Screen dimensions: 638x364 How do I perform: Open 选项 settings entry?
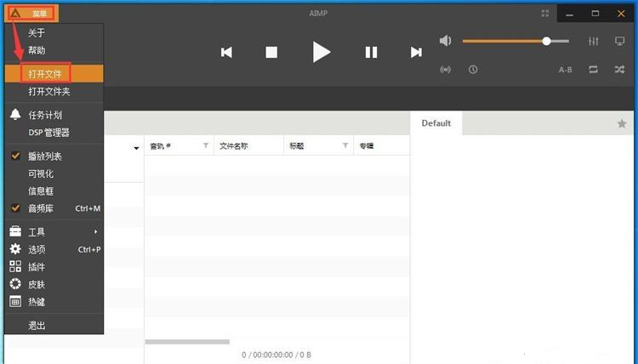pyautogui.click(x=54, y=250)
